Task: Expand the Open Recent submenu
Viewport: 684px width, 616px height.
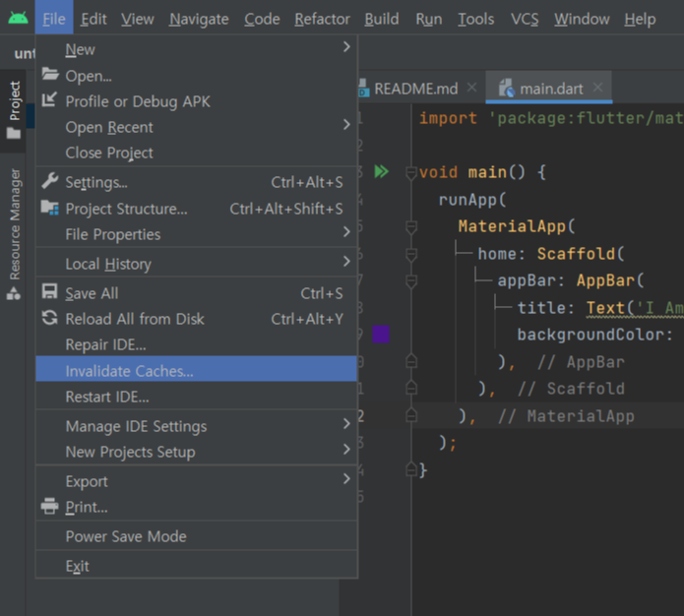Action: 346,125
